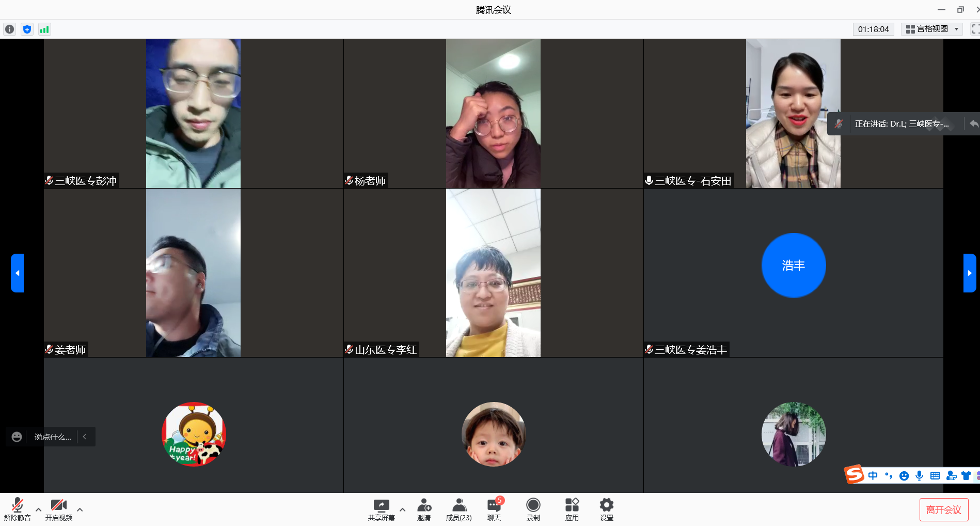Image resolution: width=980 pixels, height=526 pixels.
Task: Open 设置 settings
Action: (607, 509)
